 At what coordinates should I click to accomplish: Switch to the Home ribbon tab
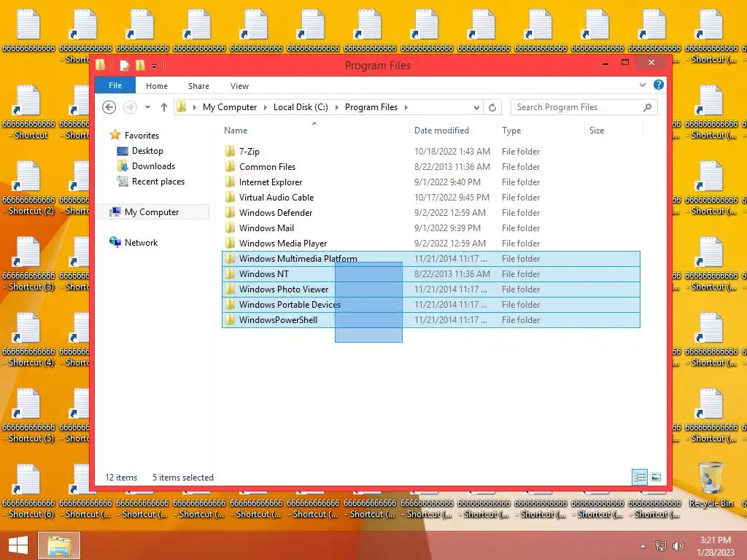157,86
